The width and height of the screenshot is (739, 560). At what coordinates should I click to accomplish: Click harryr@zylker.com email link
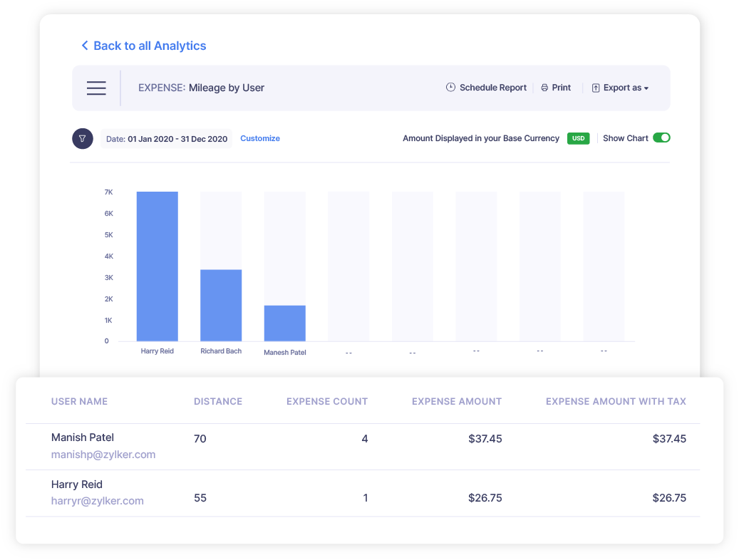(98, 501)
